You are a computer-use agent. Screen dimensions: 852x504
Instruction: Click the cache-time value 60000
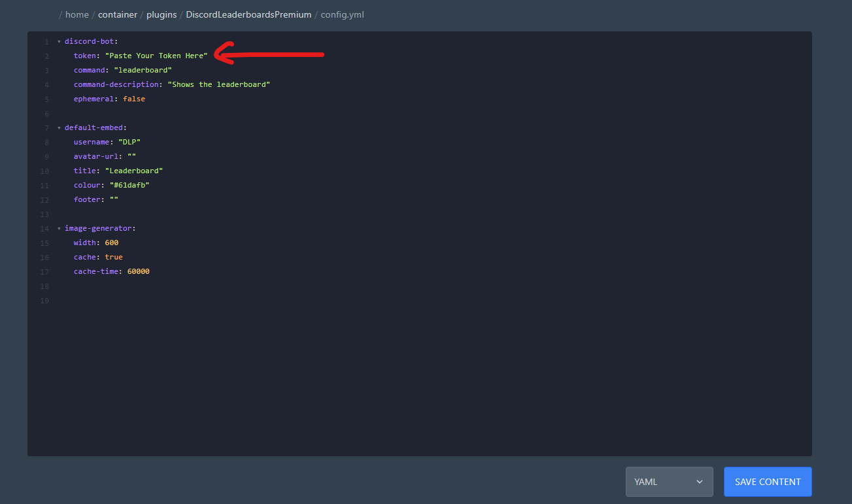(138, 272)
